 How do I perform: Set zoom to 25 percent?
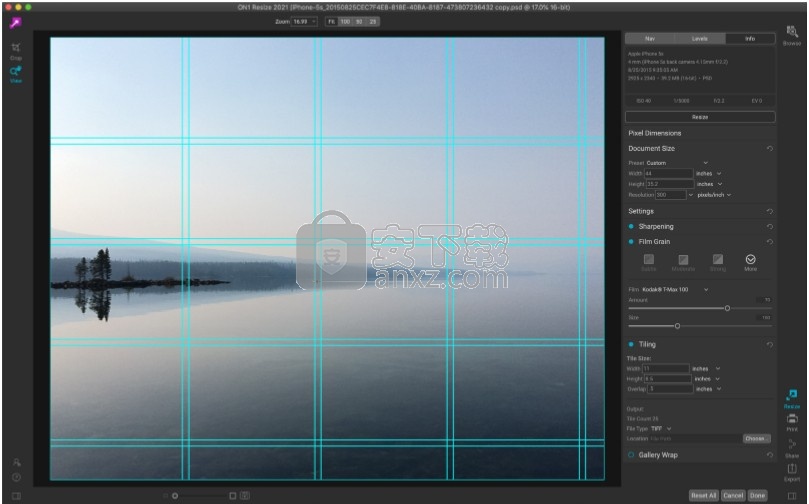point(373,22)
